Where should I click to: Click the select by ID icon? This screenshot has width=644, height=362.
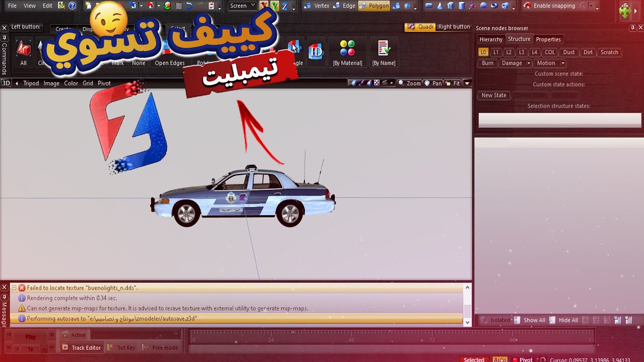click(x=315, y=51)
